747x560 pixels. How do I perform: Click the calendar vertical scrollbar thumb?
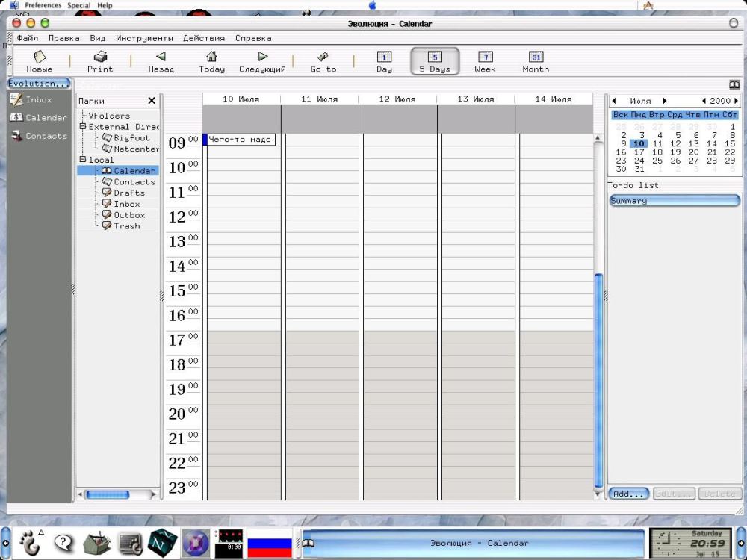(599, 380)
